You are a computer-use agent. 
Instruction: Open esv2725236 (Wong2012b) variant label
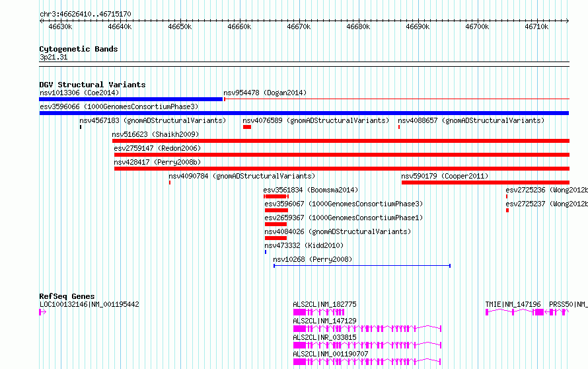[x=546, y=190]
